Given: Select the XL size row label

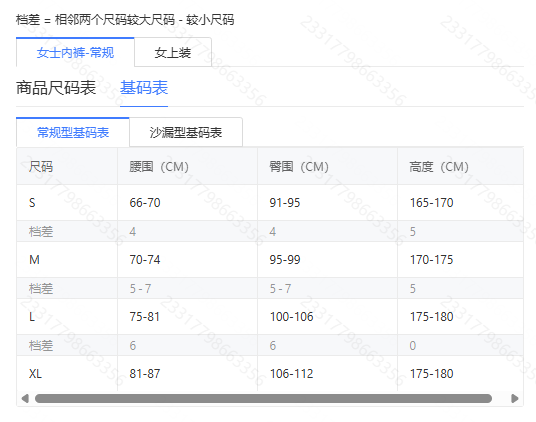Looking at the screenshot, I should click(35, 374).
